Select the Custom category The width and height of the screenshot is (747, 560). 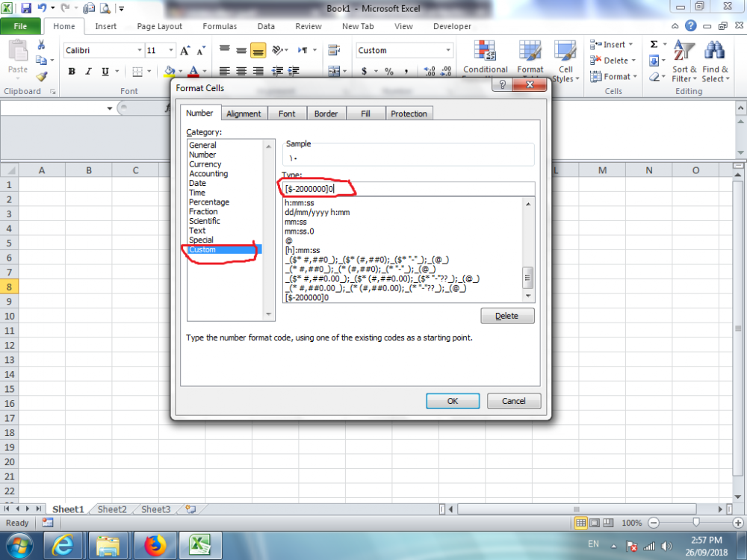(224, 249)
